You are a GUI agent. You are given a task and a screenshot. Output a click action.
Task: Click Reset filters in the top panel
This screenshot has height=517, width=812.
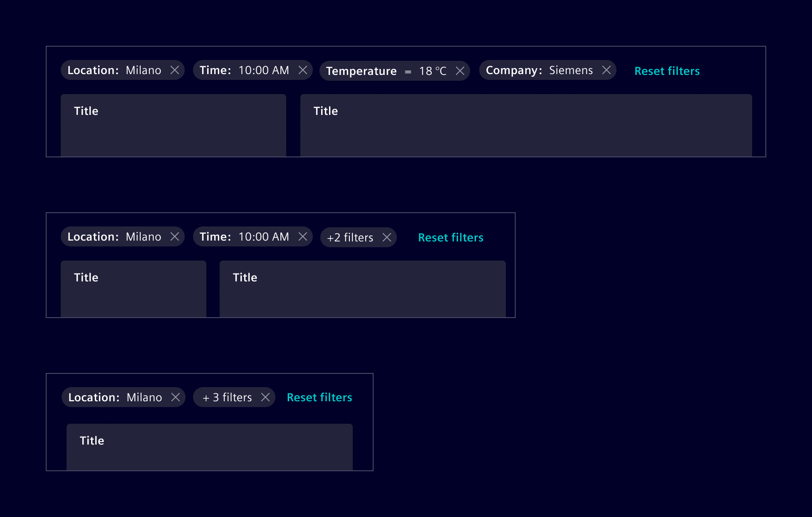pyautogui.click(x=666, y=71)
